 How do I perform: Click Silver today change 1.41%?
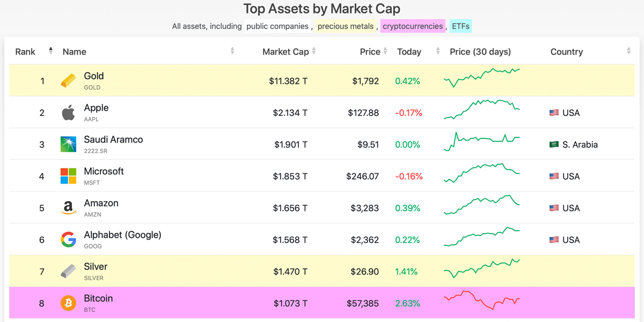point(406,272)
